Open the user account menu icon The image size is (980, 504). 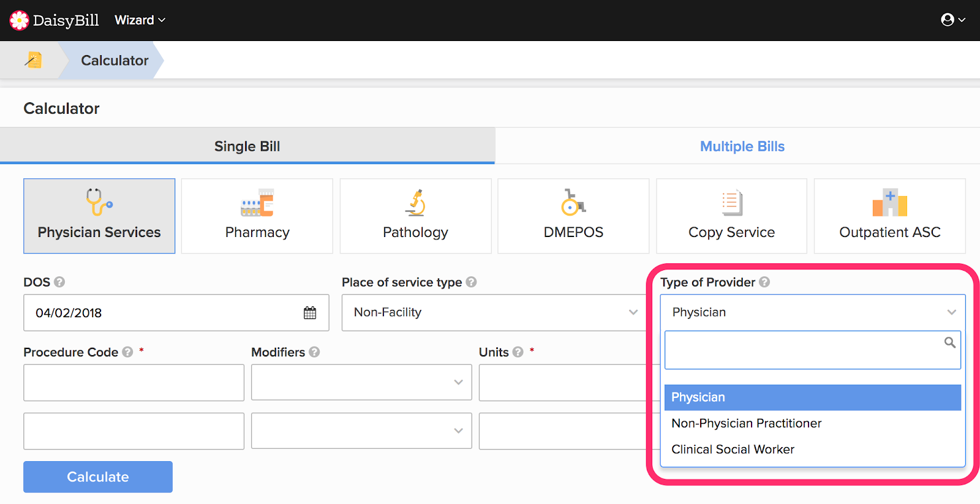[952, 20]
